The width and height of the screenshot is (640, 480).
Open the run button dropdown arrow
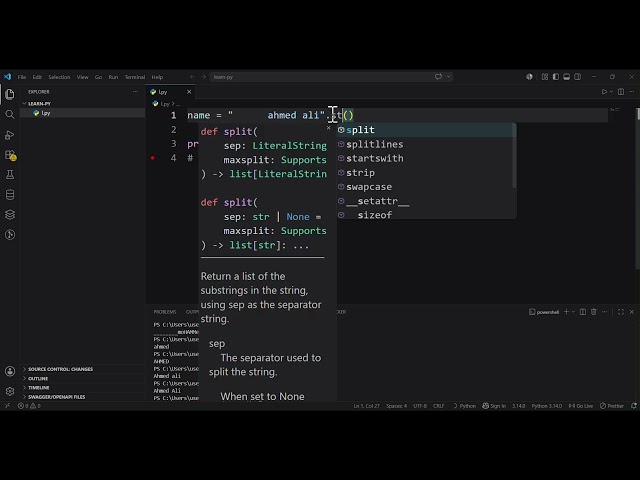(x=611, y=92)
